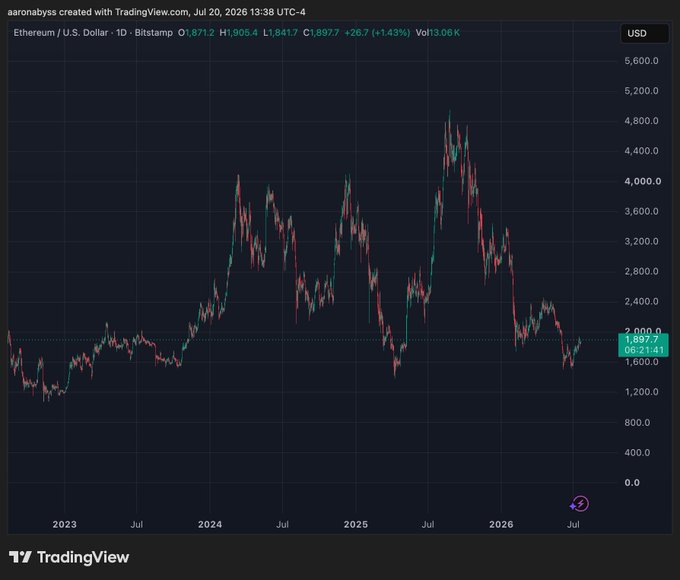Click the 1,200.0 price axis label
This screenshot has width=680, height=580.
point(641,392)
